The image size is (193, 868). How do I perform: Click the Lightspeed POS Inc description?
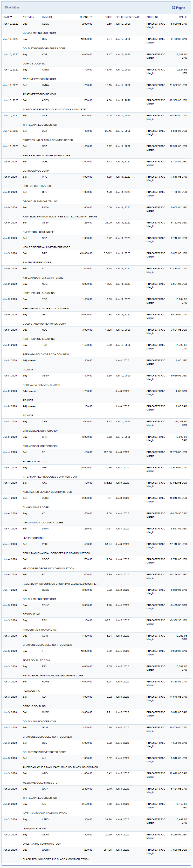coord(34,829)
